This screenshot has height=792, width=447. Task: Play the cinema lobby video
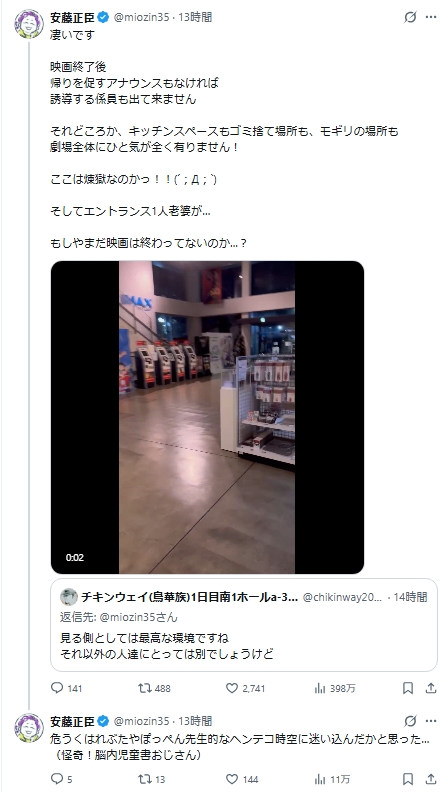click(207, 417)
